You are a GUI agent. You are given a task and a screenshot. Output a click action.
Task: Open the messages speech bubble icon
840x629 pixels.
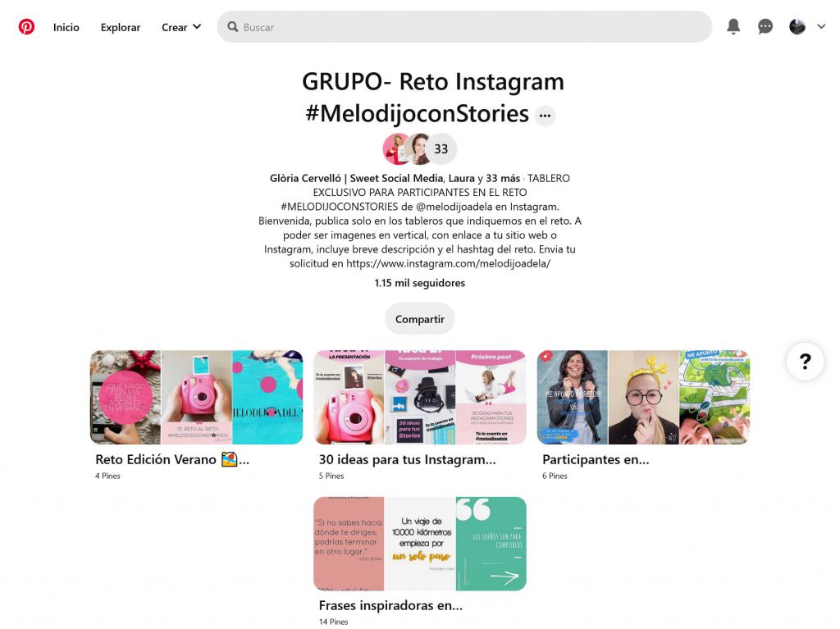coord(765,26)
